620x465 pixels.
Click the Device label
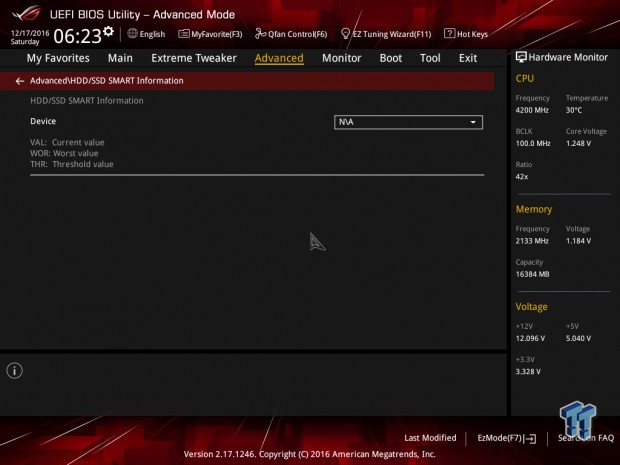coord(43,121)
